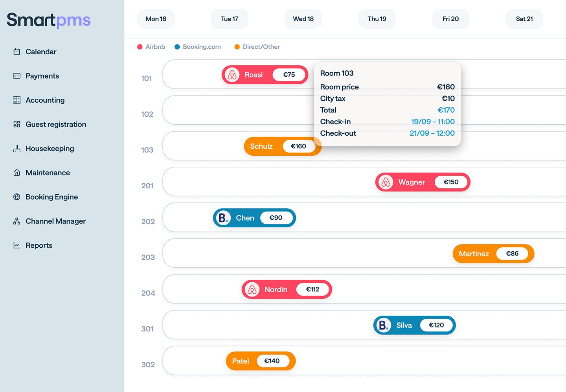The width and height of the screenshot is (566, 392).
Task: Click room number 204 label
Action: [148, 293]
